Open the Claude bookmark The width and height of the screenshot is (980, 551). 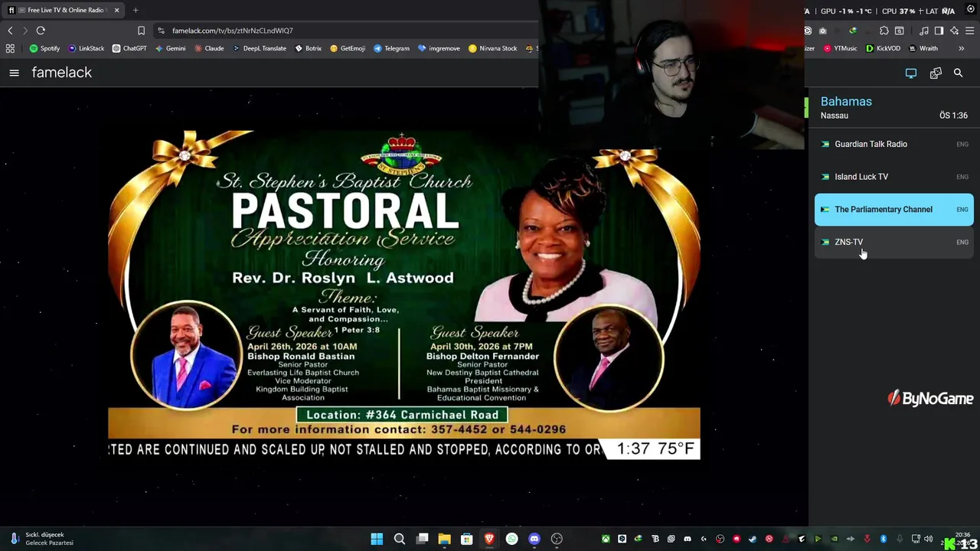point(209,48)
